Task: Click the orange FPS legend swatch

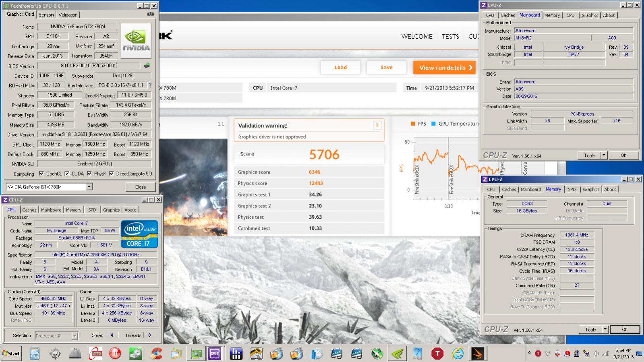Action: [x=413, y=124]
